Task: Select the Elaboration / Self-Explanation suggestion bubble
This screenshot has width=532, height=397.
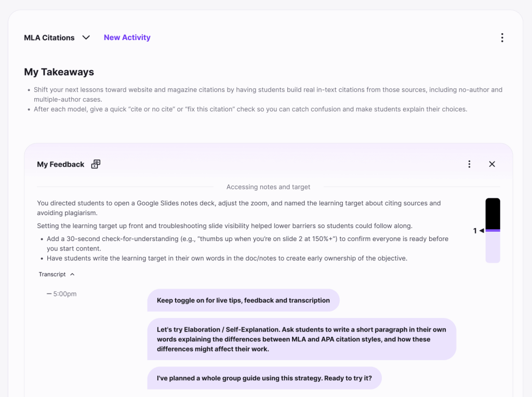Action: click(301, 339)
